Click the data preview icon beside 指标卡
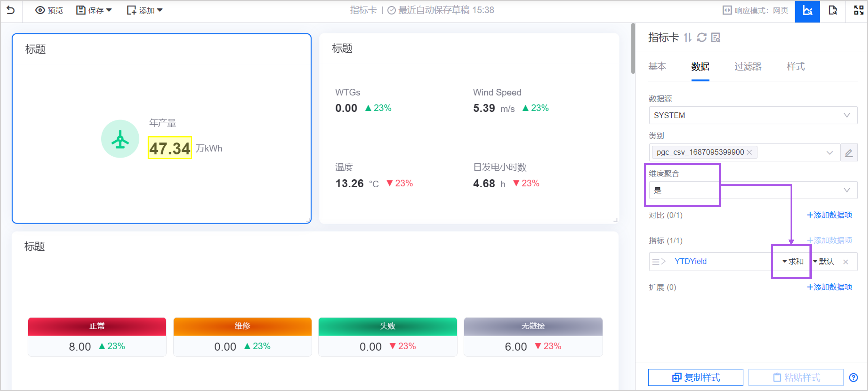Image resolution: width=868 pixels, height=391 pixels. point(715,37)
